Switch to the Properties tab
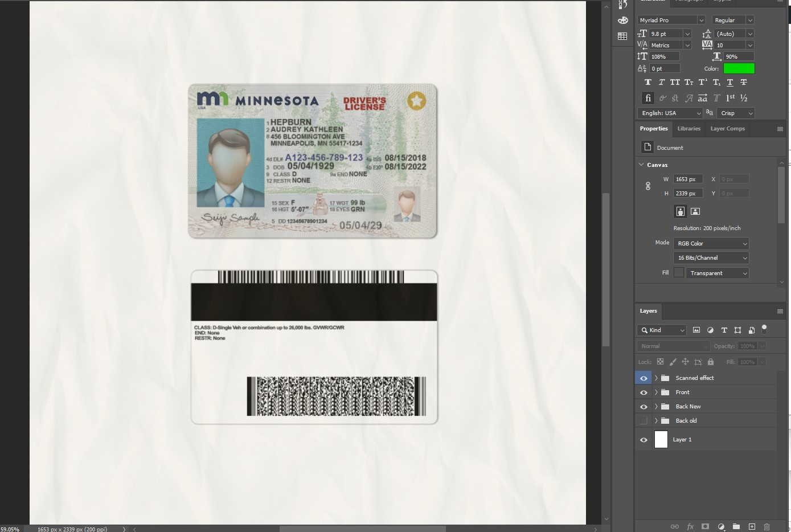791x532 pixels. [x=654, y=129]
